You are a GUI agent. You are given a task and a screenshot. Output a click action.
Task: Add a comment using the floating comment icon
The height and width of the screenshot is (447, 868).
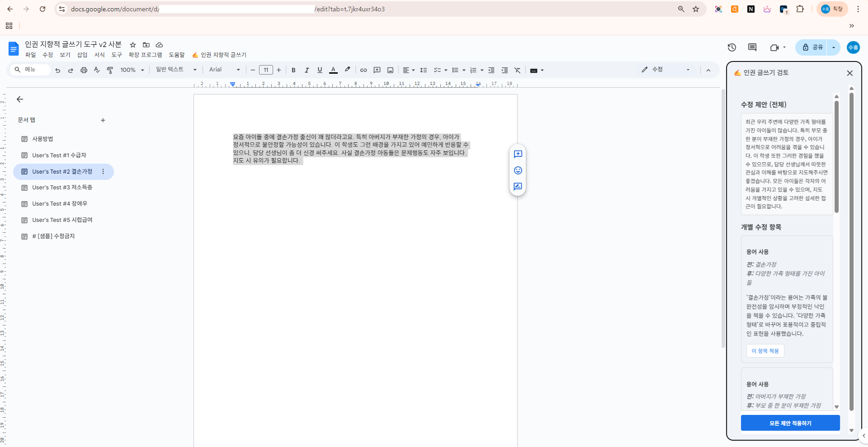(x=518, y=154)
